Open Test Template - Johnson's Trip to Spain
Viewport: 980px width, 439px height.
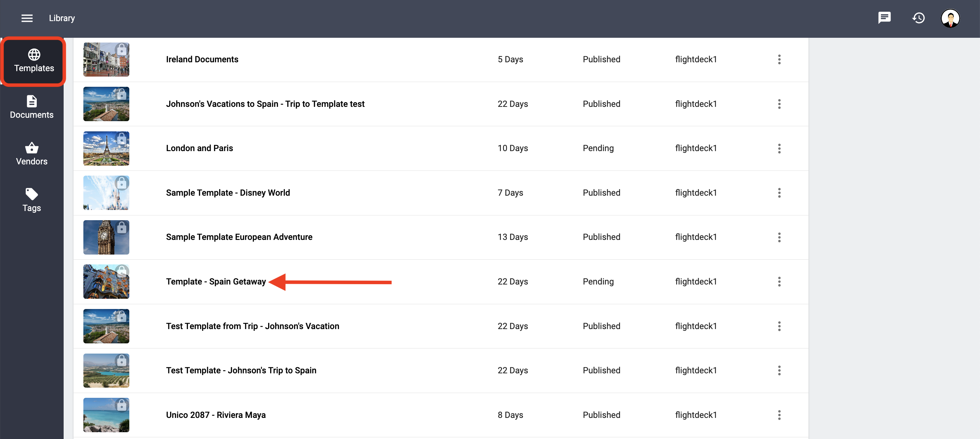[x=241, y=371]
